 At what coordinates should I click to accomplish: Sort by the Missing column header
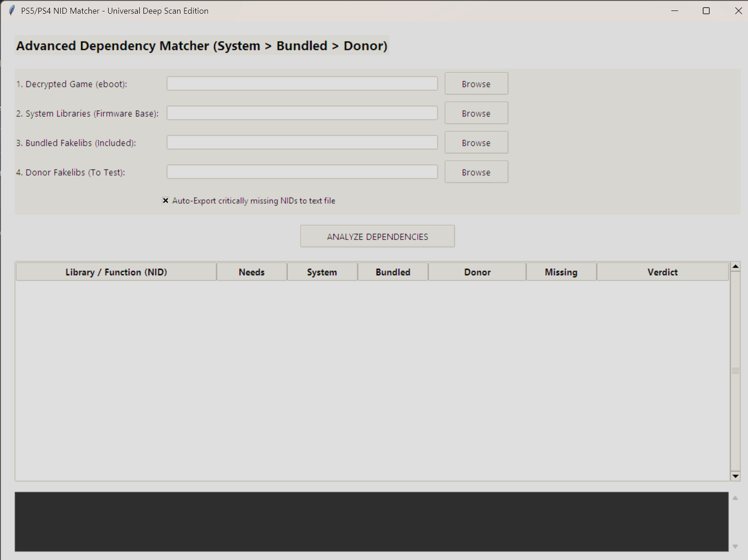(x=561, y=272)
